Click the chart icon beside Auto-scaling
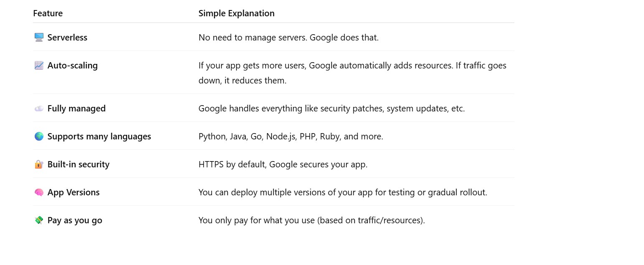 pyautogui.click(x=39, y=66)
